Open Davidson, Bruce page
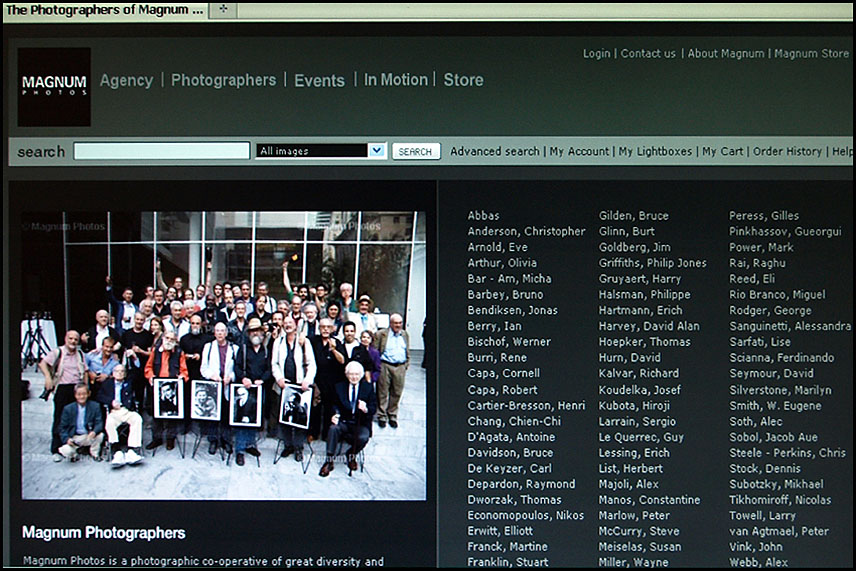Image resolution: width=856 pixels, height=571 pixels. point(510,453)
